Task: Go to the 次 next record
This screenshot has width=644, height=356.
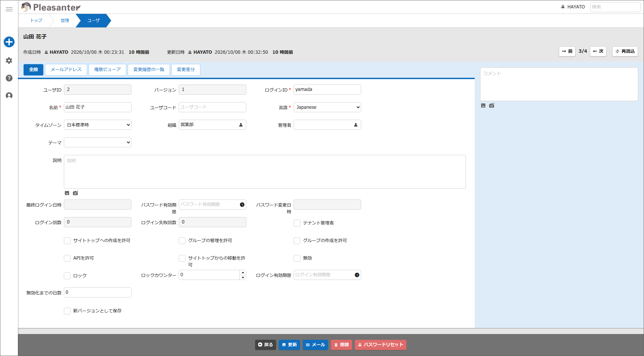Action: point(598,51)
